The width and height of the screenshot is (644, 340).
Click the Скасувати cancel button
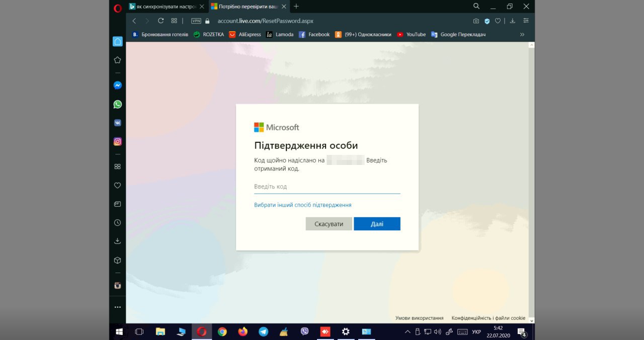pyautogui.click(x=329, y=224)
